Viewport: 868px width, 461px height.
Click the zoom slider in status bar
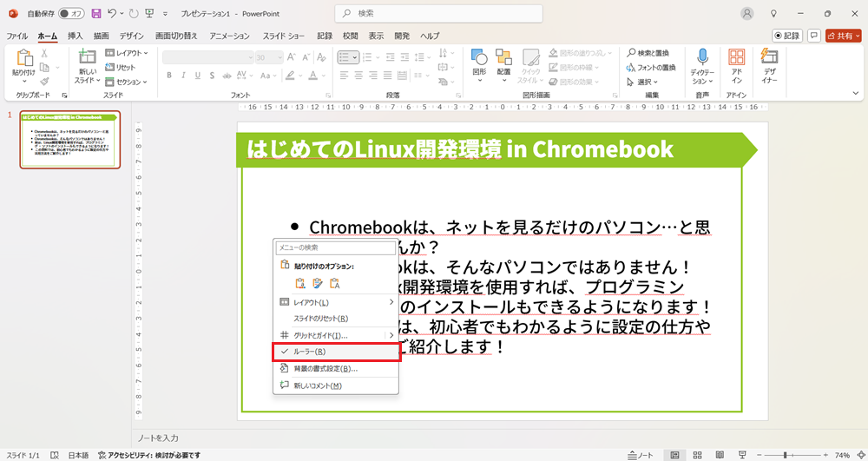786,455
